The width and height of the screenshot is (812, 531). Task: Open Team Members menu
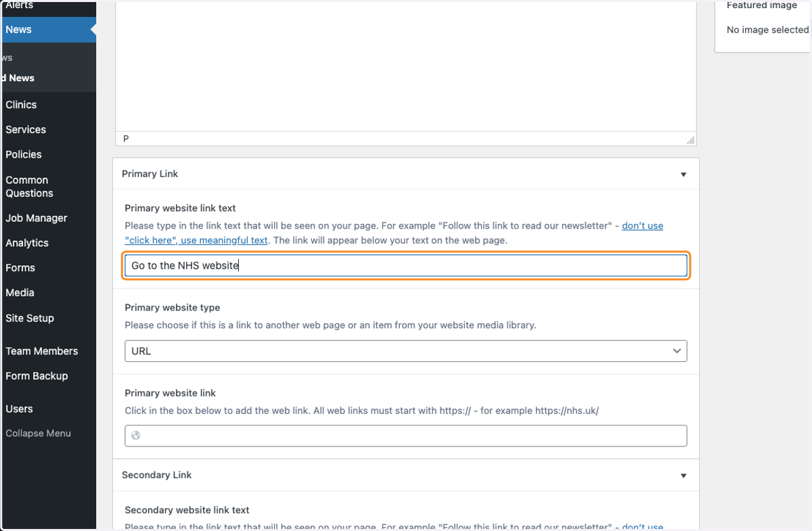pyautogui.click(x=42, y=351)
